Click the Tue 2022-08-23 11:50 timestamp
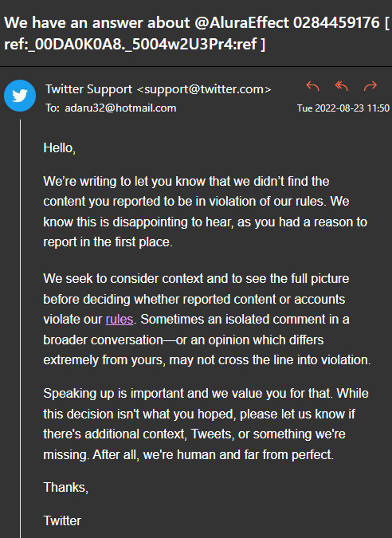Viewport: 392px width, 538px height. point(343,108)
